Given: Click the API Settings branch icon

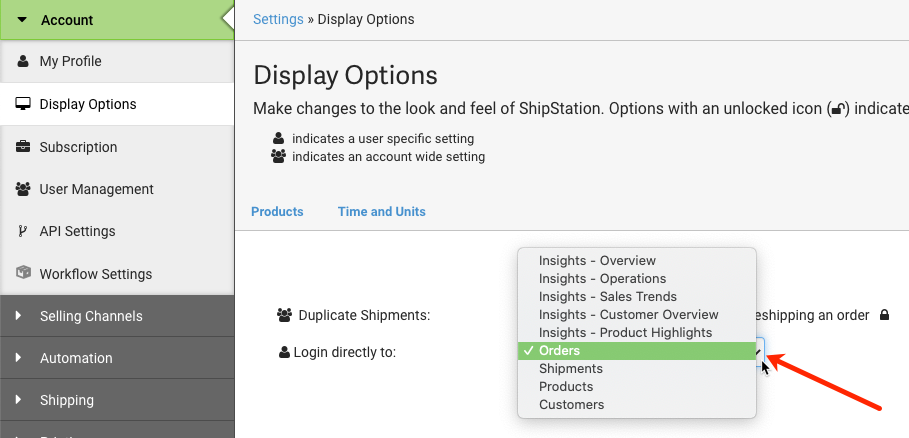Looking at the screenshot, I should pyautogui.click(x=23, y=231).
